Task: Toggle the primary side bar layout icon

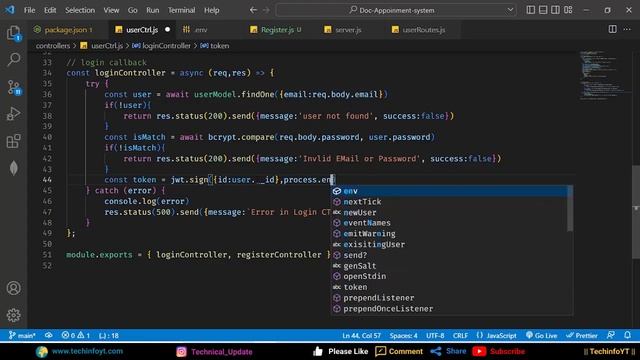Action: [531, 10]
